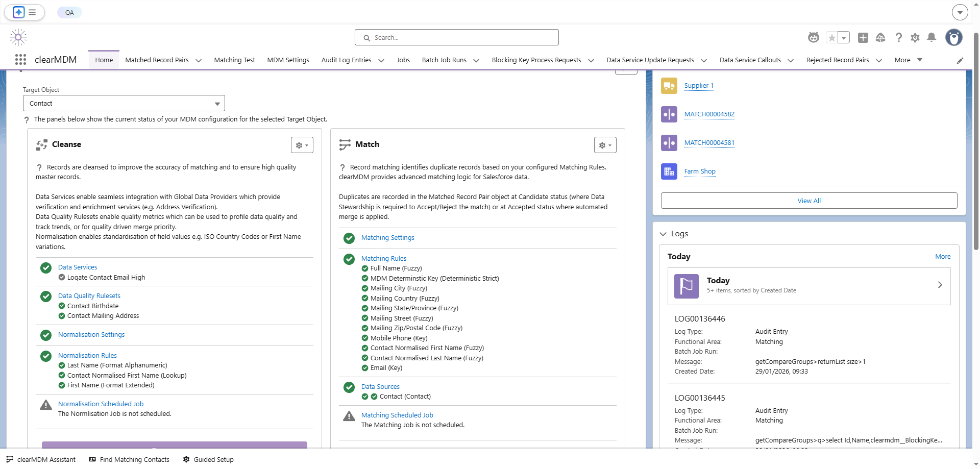
Task: Open the Match panel settings gear menu
Action: click(x=605, y=145)
